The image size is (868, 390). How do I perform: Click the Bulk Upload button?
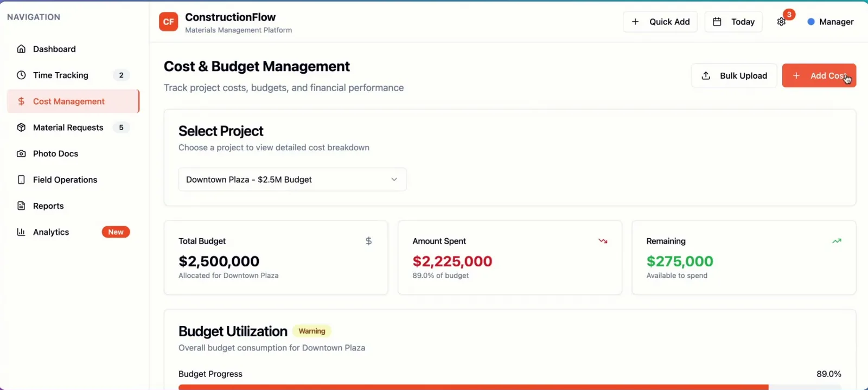point(734,75)
